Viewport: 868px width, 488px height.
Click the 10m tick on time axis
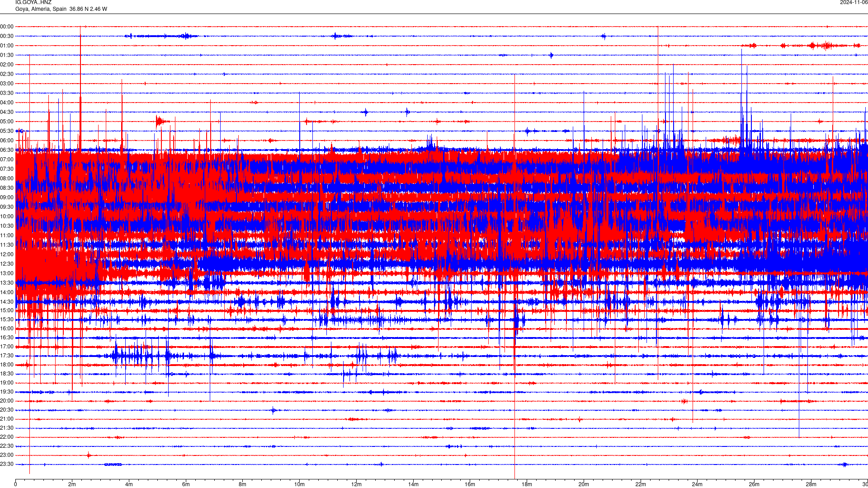[299, 484]
